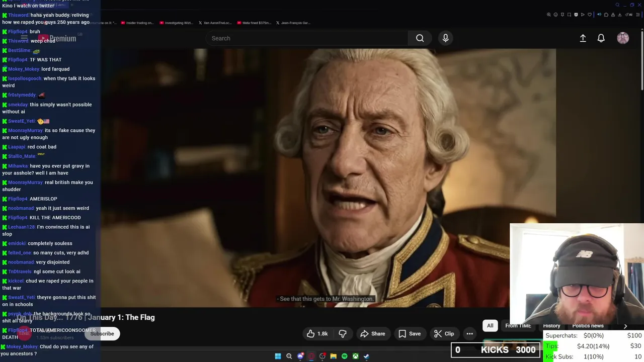
Task: Open YouTube notifications bell
Action: [x=601, y=38]
